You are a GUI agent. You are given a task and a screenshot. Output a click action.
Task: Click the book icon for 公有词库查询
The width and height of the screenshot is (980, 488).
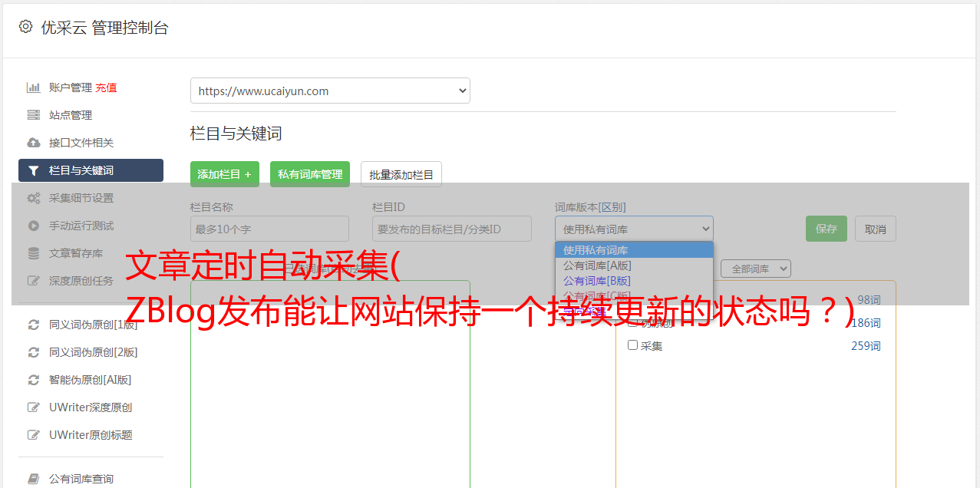click(33, 479)
